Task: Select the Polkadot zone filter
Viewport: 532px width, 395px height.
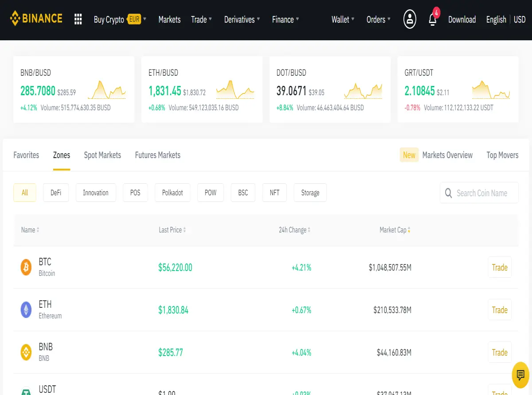Action: (x=172, y=193)
